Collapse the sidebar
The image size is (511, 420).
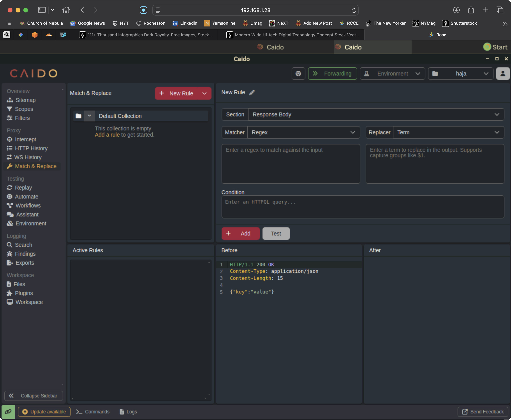34,395
